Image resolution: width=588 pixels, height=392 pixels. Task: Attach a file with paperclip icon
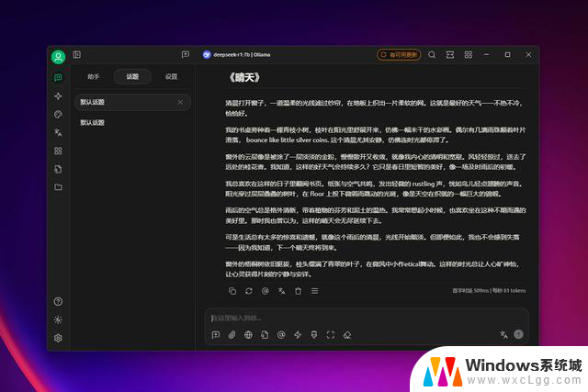pyautogui.click(x=232, y=335)
